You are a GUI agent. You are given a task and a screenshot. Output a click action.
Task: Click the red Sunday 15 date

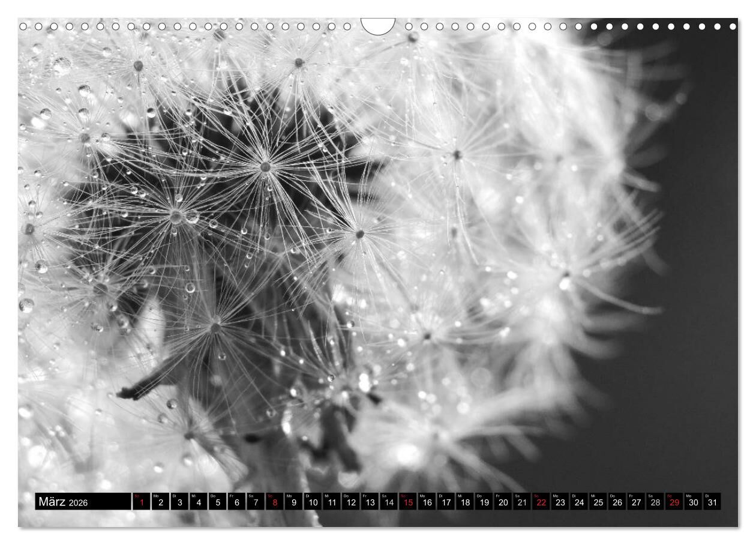click(x=407, y=502)
